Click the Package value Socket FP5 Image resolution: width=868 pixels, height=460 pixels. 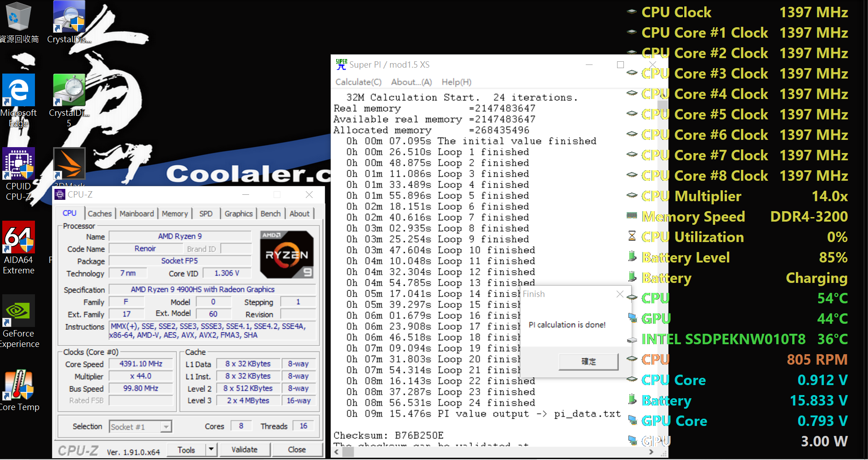180,261
